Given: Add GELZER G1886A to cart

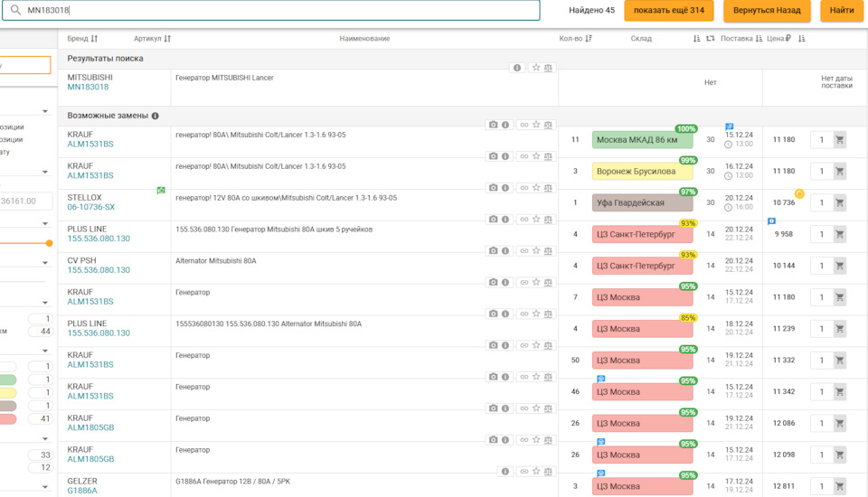Looking at the screenshot, I should click(840, 486).
